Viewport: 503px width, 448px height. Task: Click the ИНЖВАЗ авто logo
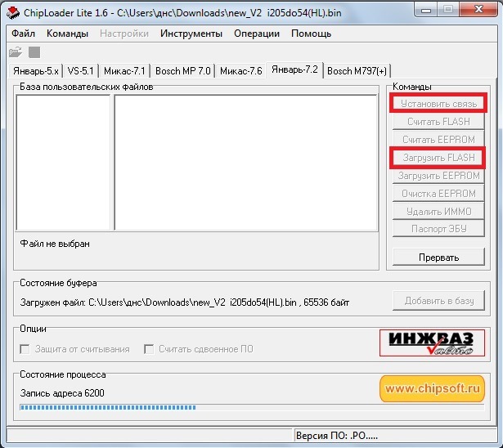click(432, 343)
